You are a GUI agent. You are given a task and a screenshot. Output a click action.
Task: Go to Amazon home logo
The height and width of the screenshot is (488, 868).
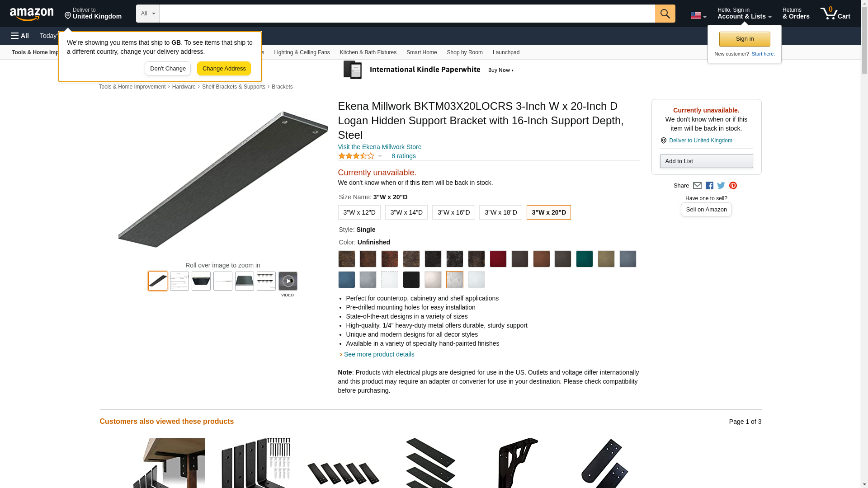pos(32,14)
